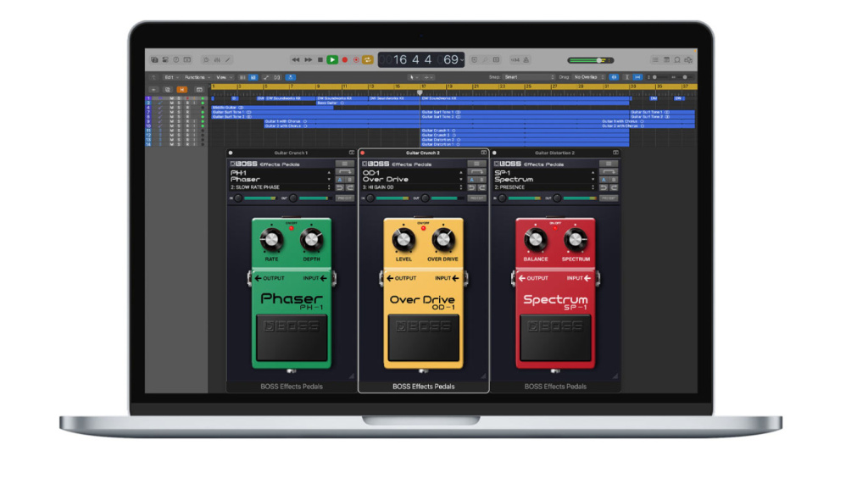The image size is (868, 479).
Task: Click the PRESET button in Phaser plugin
Action: pos(344,198)
